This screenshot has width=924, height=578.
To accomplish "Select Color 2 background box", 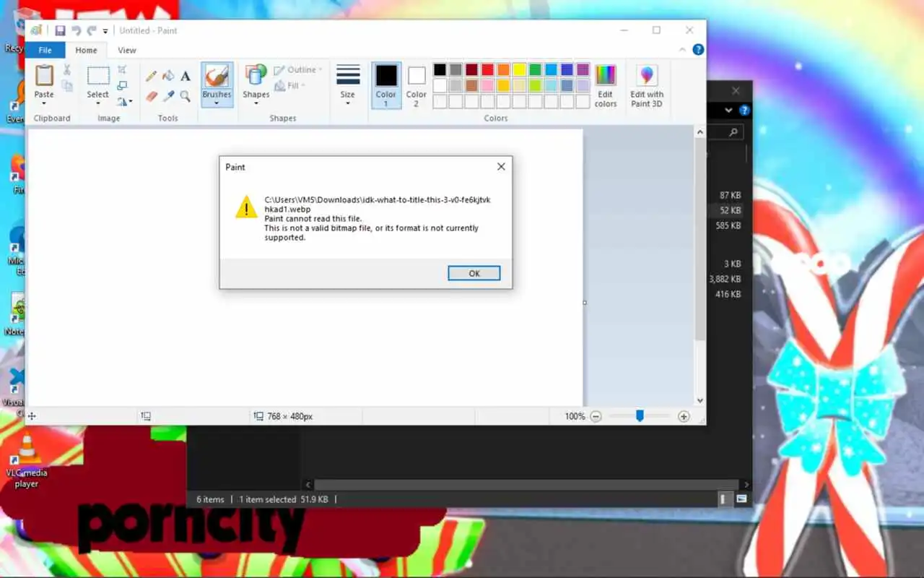I will tap(417, 85).
